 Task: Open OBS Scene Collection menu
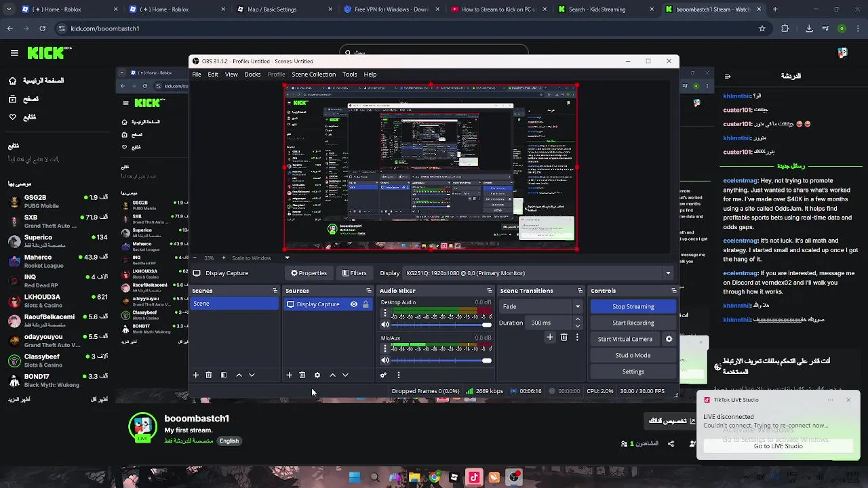point(313,75)
